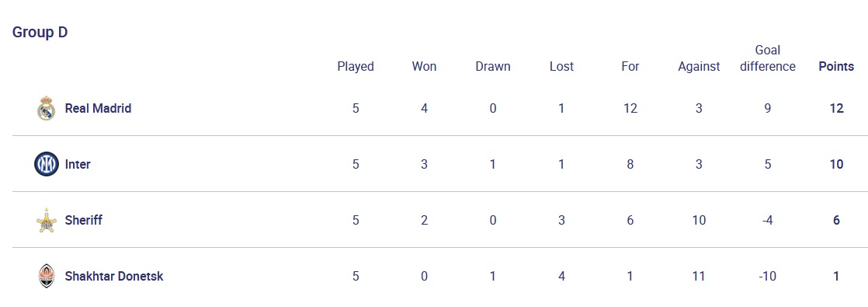Viewport: 868px width, 307px height.
Task: Click the Real Madrid club crest
Action: point(46,108)
